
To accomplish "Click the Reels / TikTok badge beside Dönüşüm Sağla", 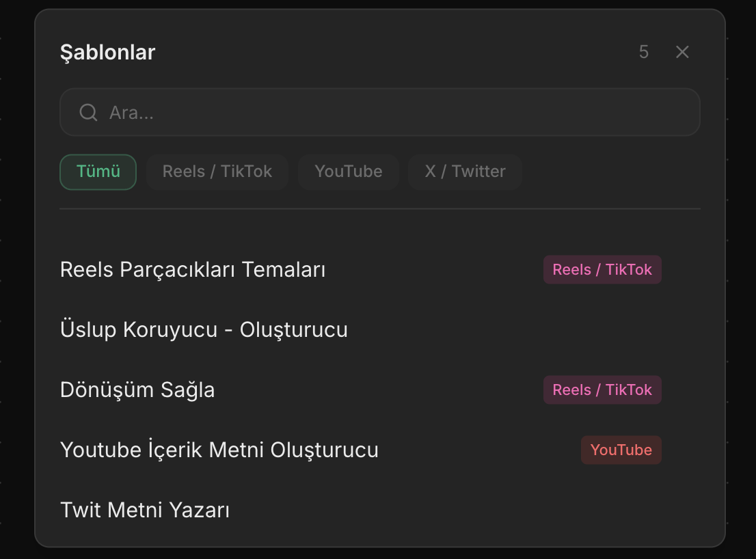I will click(602, 390).
